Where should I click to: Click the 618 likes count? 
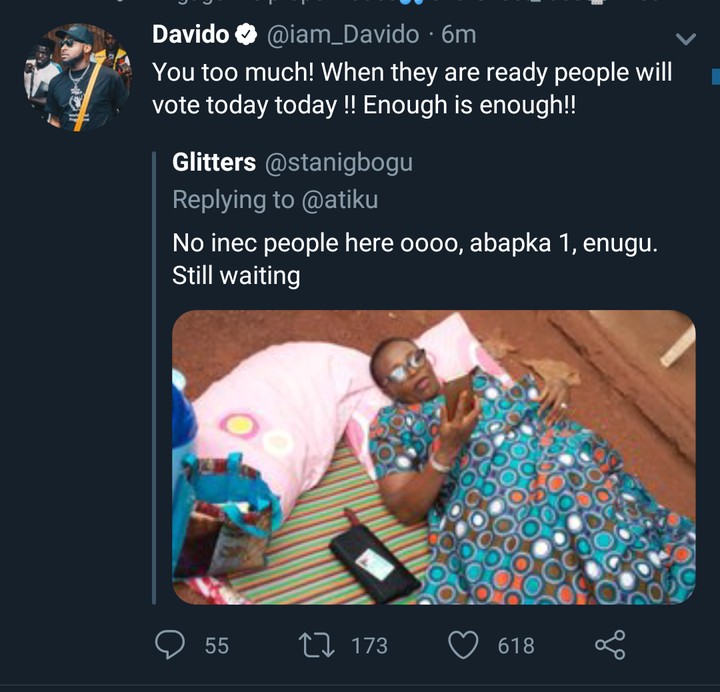pyautogui.click(x=516, y=646)
